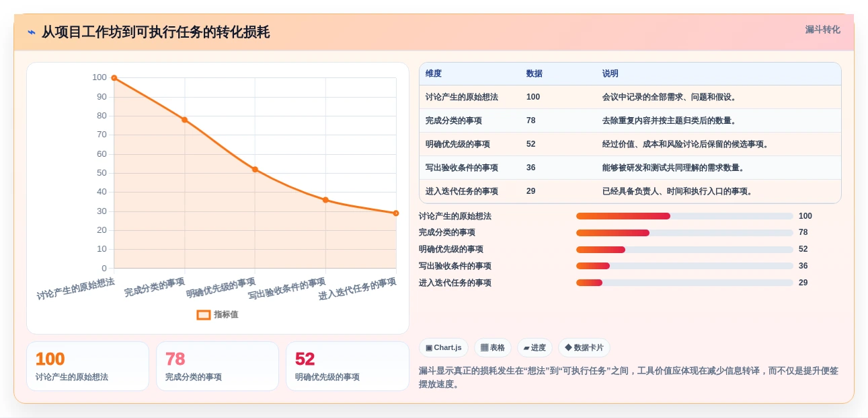Select the 数据 column header
Image resolution: width=868 pixels, height=418 pixels.
(535, 74)
